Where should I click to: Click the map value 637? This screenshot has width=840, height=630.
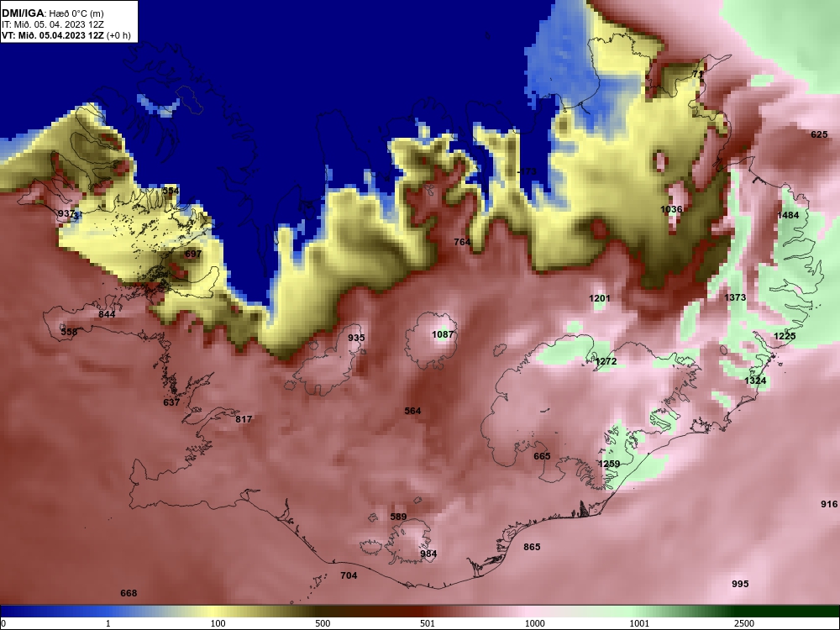(x=171, y=402)
